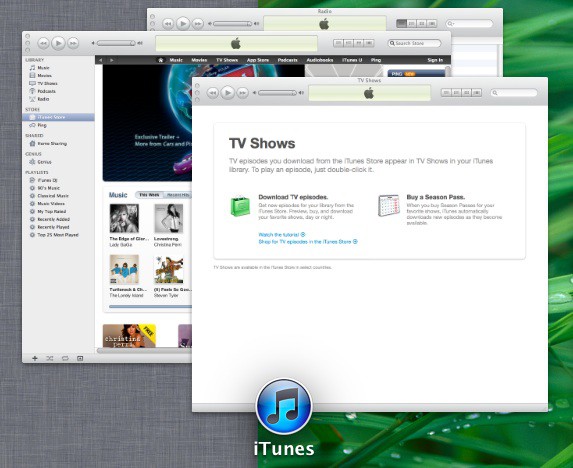
Task: Go back with the store back arrow
Action: [100, 60]
